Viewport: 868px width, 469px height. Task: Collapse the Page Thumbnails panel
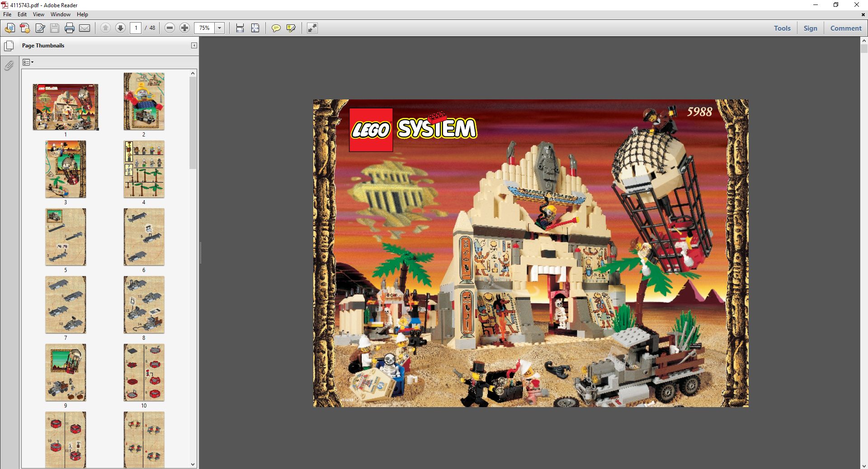click(x=194, y=45)
